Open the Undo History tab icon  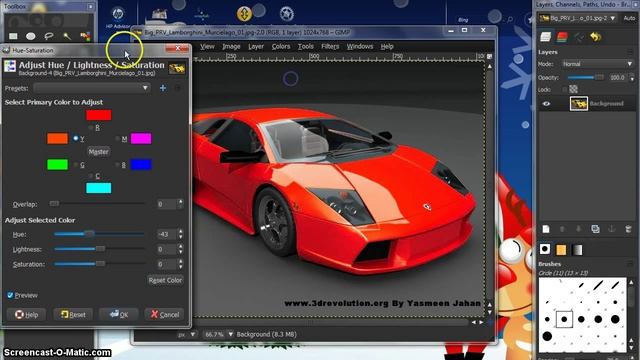point(596,37)
